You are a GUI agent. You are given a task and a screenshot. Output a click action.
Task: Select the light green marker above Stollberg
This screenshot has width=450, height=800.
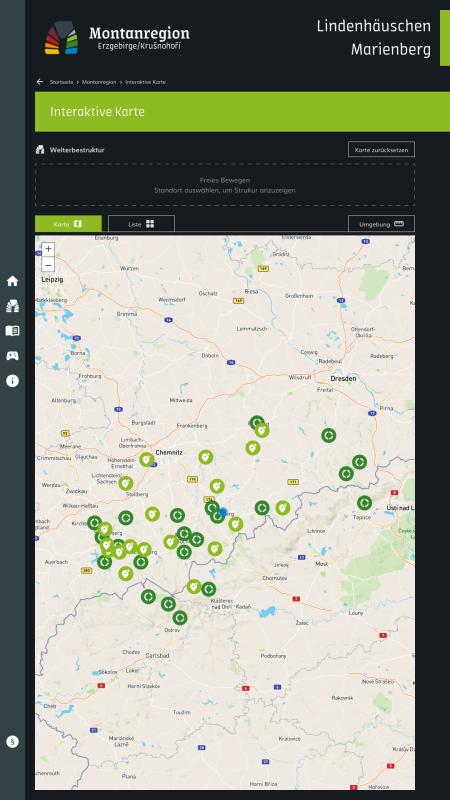(126, 483)
